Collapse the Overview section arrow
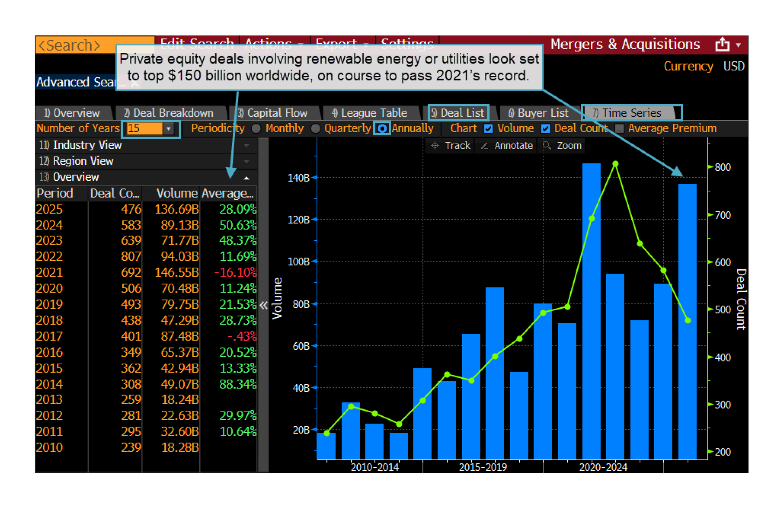 click(246, 178)
